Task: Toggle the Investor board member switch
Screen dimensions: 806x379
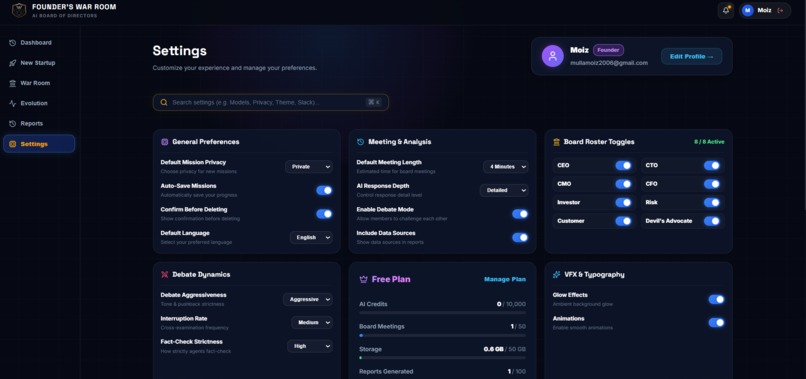Action: click(x=623, y=203)
